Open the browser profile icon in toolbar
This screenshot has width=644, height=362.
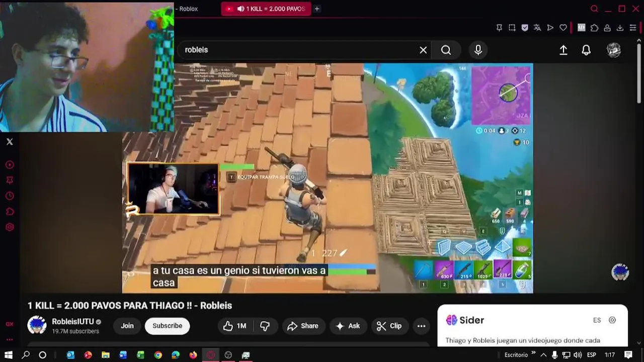[607, 28]
